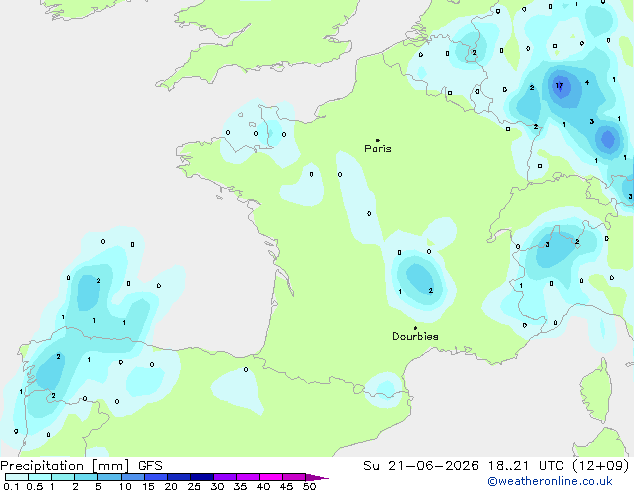634x490 pixels.
Task: Pick the magenta legend swatch between 40 and 45
Action: click(x=271, y=477)
